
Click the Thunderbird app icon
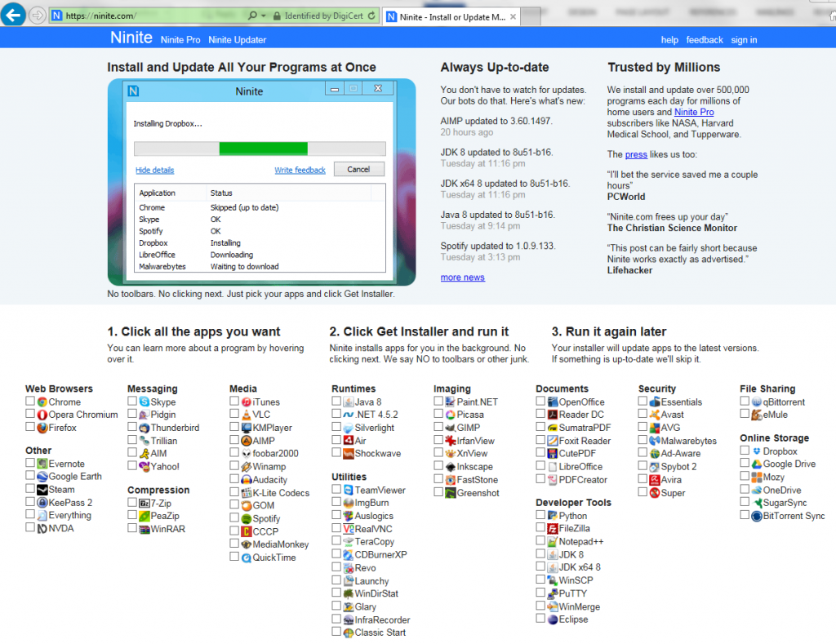[x=145, y=428]
